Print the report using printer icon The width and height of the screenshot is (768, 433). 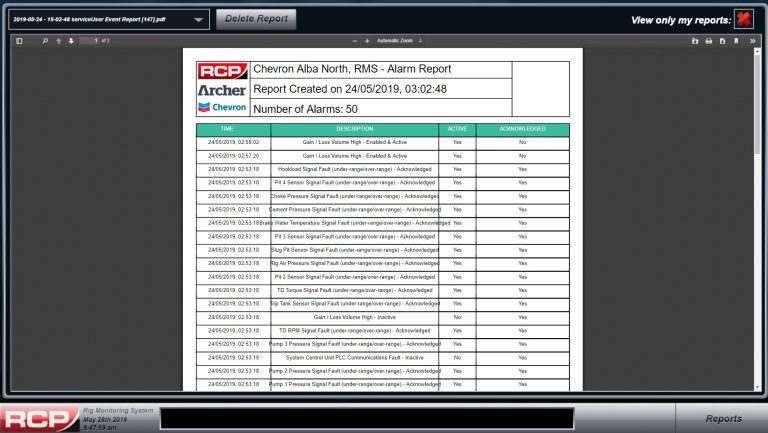tap(708, 41)
